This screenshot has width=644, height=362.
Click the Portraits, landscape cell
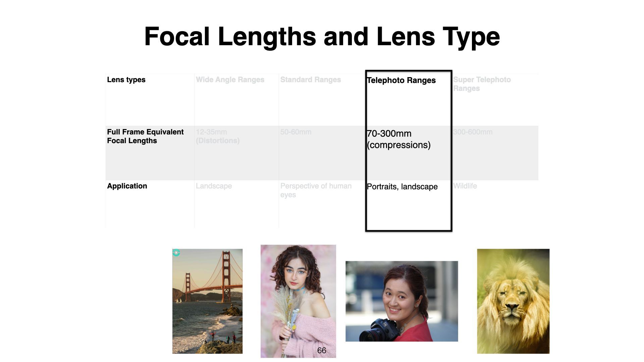point(402,187)
